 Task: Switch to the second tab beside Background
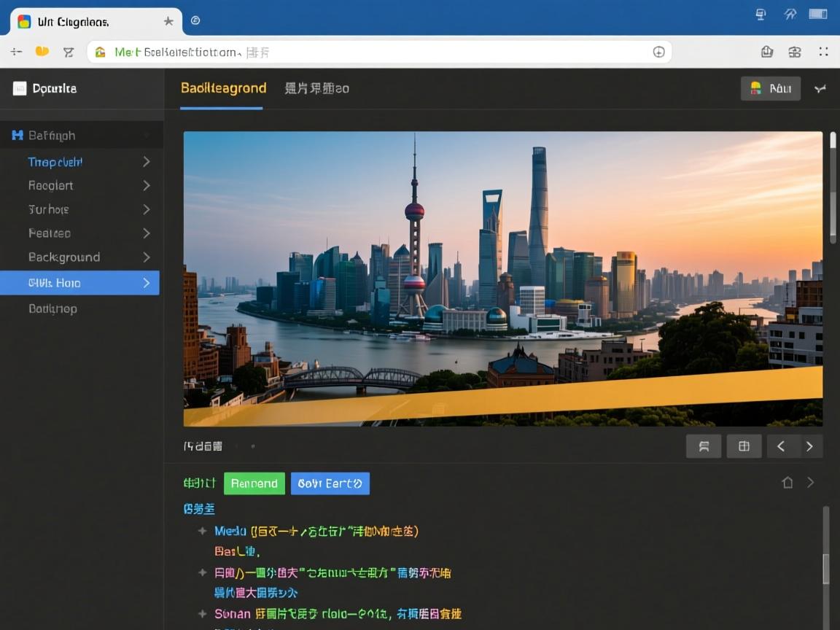click(x=317, y=88)
